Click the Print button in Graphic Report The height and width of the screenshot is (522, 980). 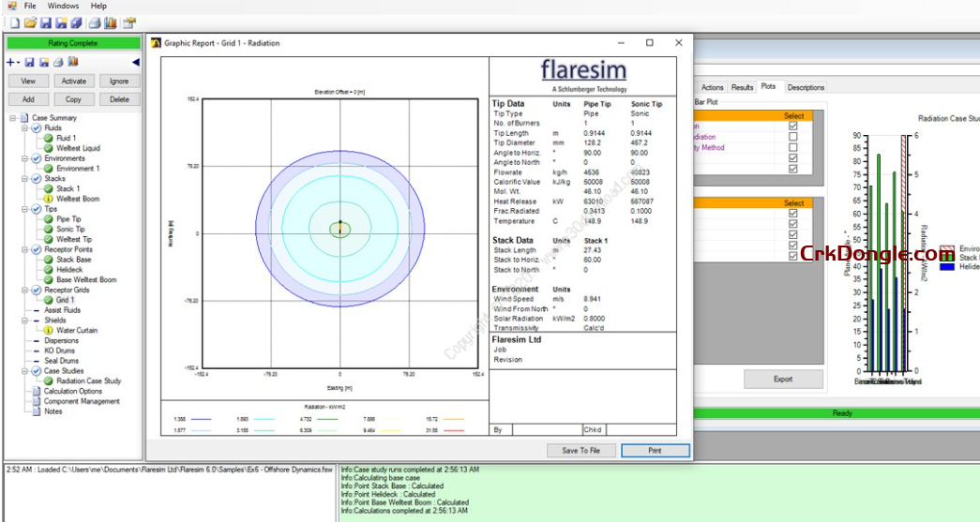click(655, 450)
